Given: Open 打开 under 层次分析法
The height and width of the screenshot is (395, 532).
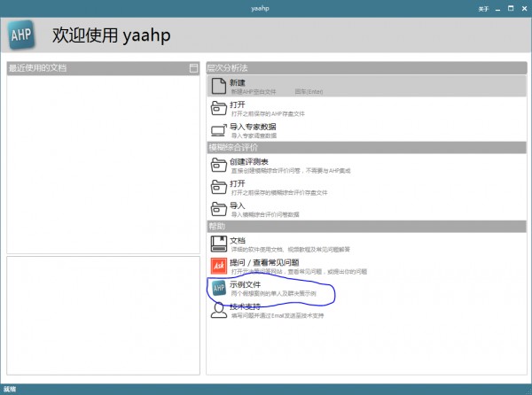Looking at the screenshot, I should [x=366, y=108].
